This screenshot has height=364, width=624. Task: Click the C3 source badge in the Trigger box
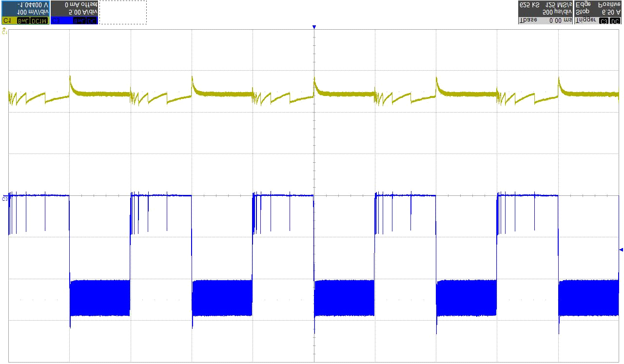click(604, 21)
